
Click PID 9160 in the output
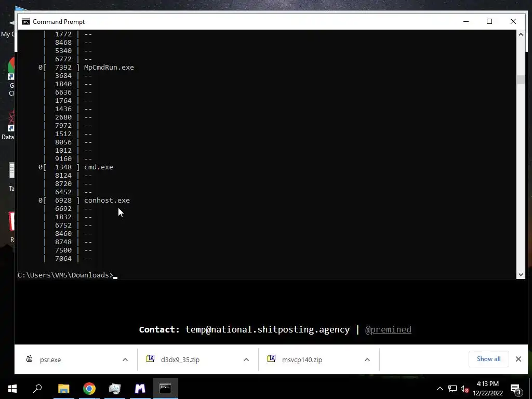tap(63, 159)
